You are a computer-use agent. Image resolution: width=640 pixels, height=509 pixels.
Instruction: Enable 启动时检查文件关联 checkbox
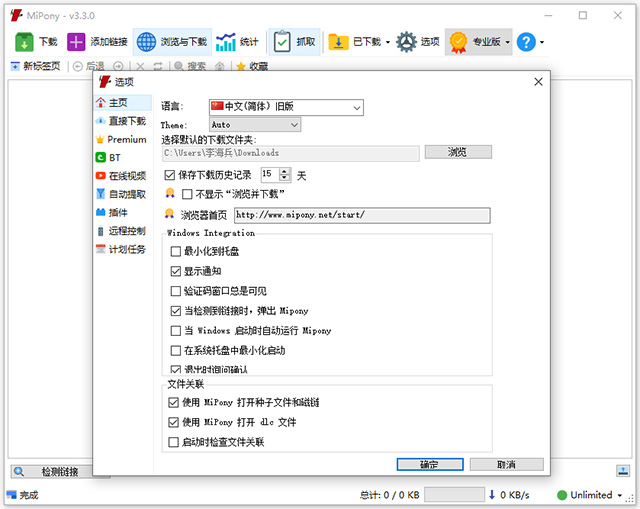(x=173, y=442)
